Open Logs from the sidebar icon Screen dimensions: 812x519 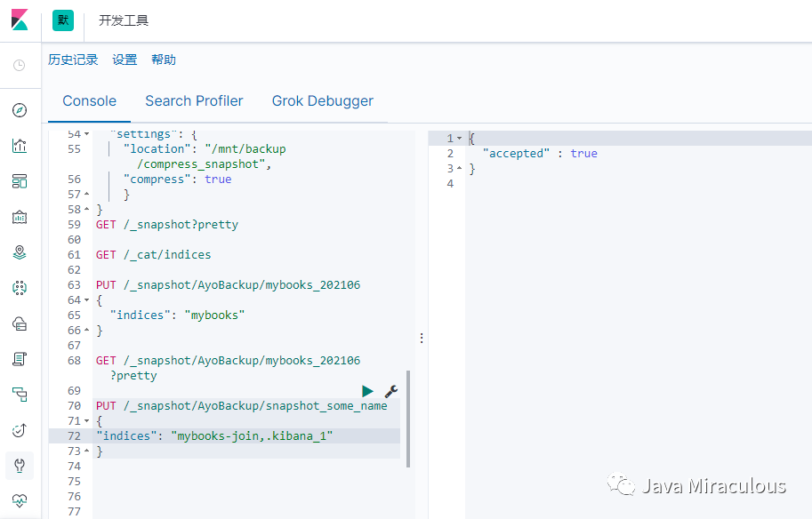pos(20,359)
